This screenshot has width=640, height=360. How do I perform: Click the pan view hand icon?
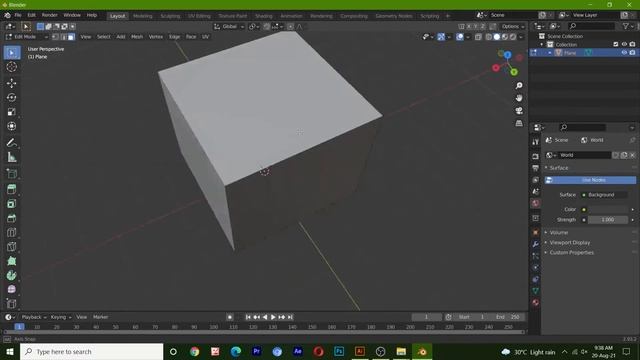tap(519, 98)
